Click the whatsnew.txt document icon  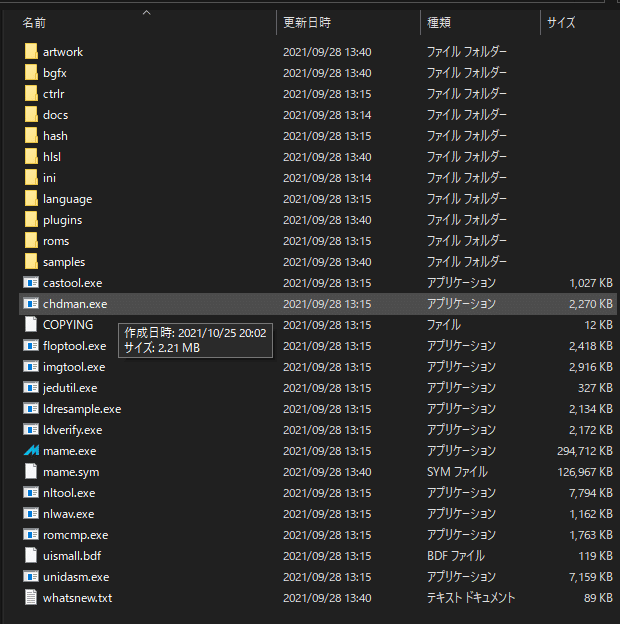(x=31, y=598)
